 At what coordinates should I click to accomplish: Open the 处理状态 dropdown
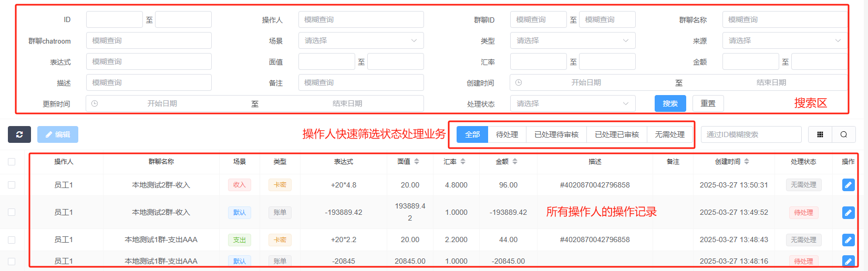(572, 103)
